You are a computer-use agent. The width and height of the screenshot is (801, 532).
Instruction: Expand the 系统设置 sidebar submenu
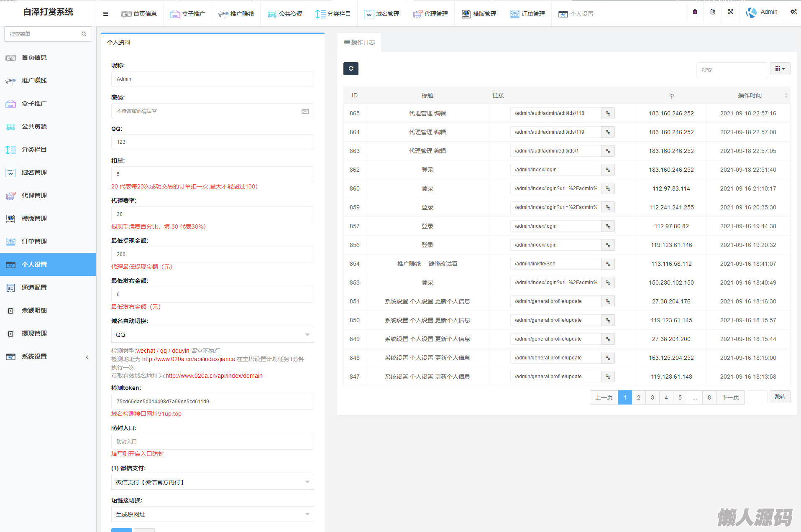pyautogui.click(x=48, y=356)
